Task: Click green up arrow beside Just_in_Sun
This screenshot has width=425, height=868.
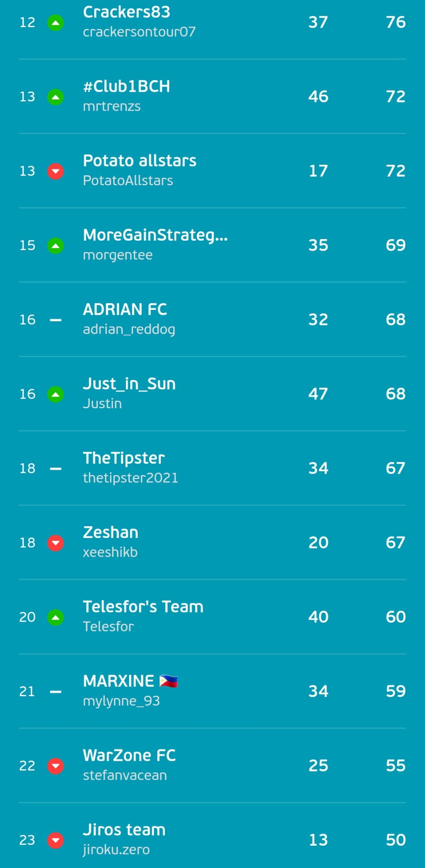Action: (56, 394)
